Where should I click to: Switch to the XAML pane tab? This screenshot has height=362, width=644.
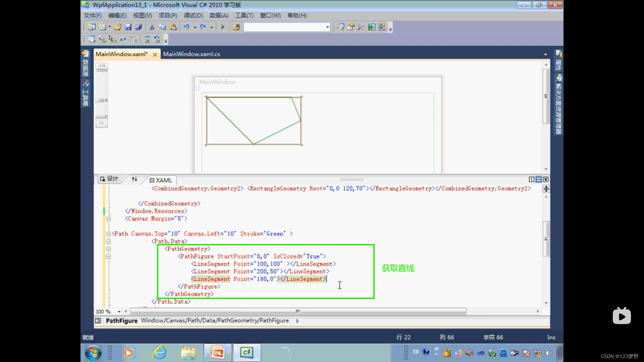click(x=161, y=180)
